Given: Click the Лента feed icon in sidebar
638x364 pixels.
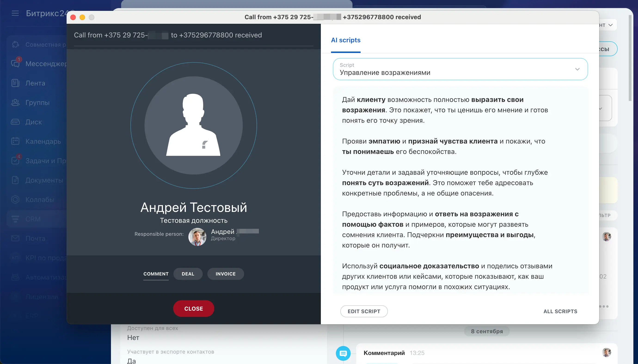Looking at the screenshot, I should tap(15, 83).
